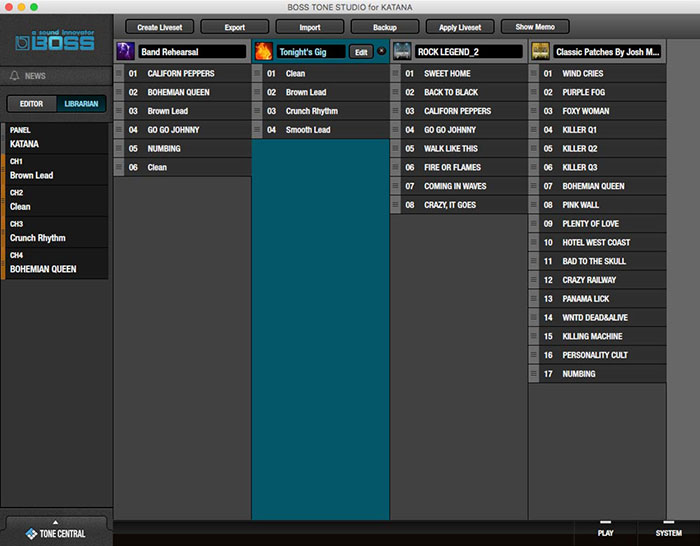Image resolution: width=700 pixels, height=546 pixels.
Task: Click the Import button
Action: point(310,27)
